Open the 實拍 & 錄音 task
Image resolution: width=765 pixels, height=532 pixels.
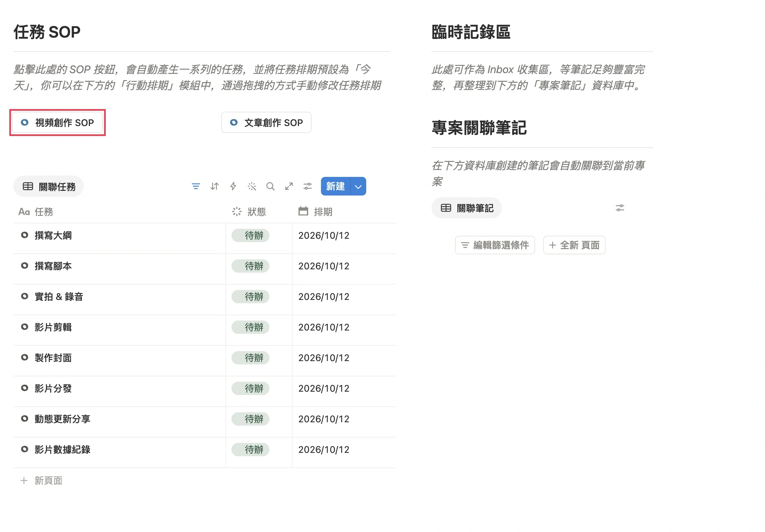pyautogui.click(x=59, y=297)
